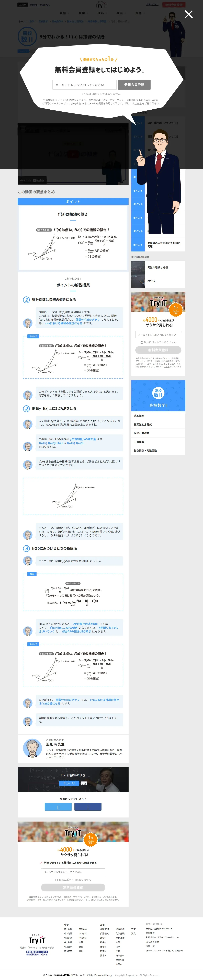
Task: Open 会社概要 footer link
Action: pos(150,933)
